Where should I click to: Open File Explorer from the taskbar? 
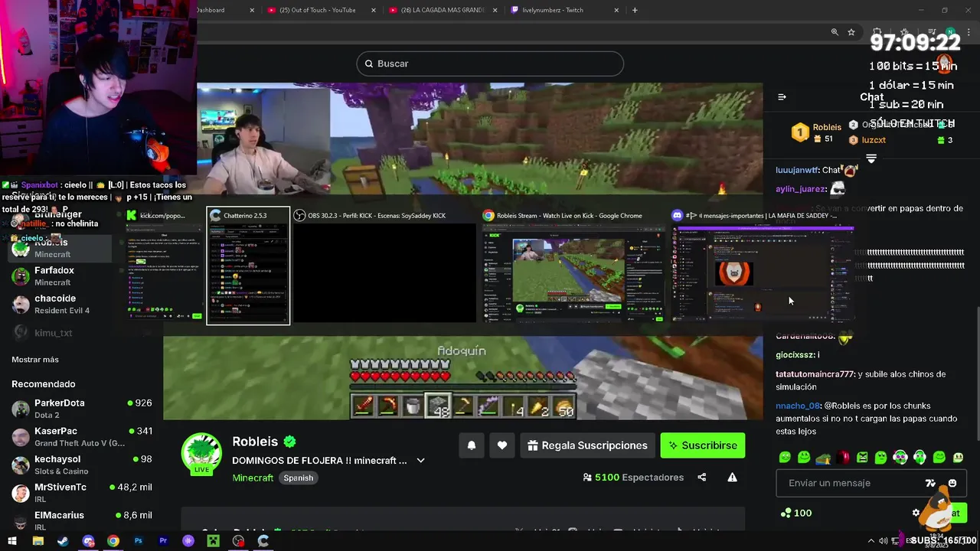(38, 541)
